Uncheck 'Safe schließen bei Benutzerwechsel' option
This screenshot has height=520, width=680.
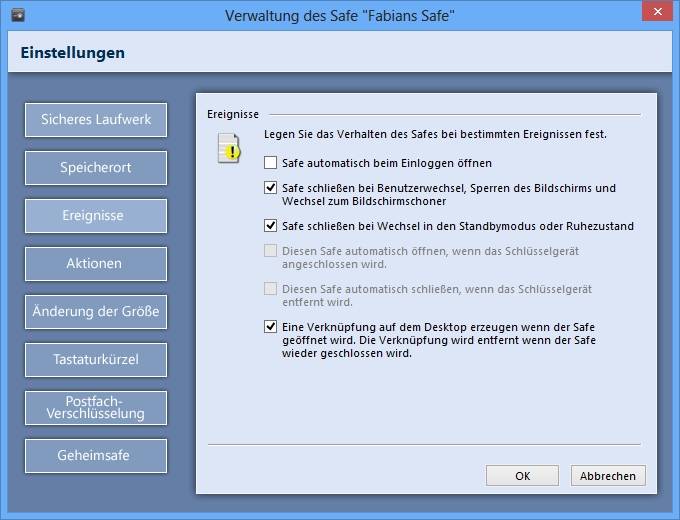271,188
